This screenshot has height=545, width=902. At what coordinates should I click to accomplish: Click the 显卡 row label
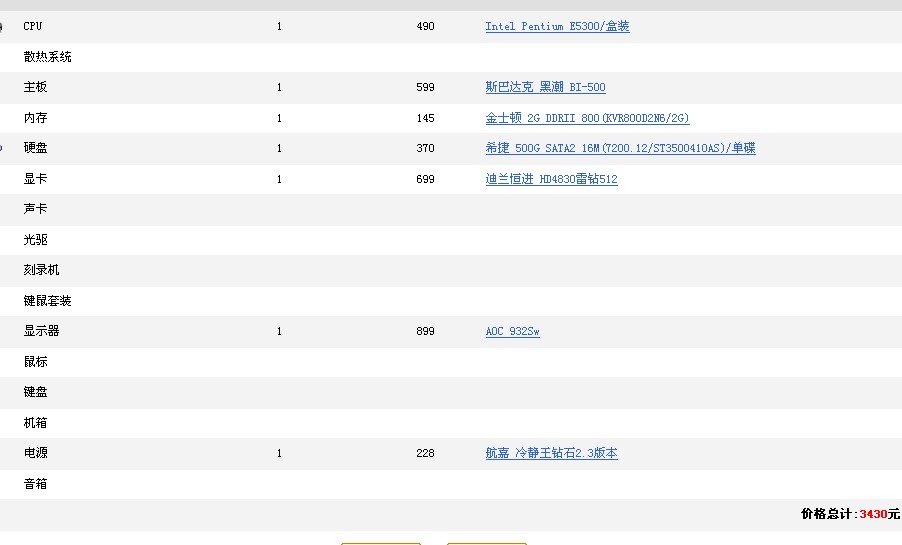(35, 179)
